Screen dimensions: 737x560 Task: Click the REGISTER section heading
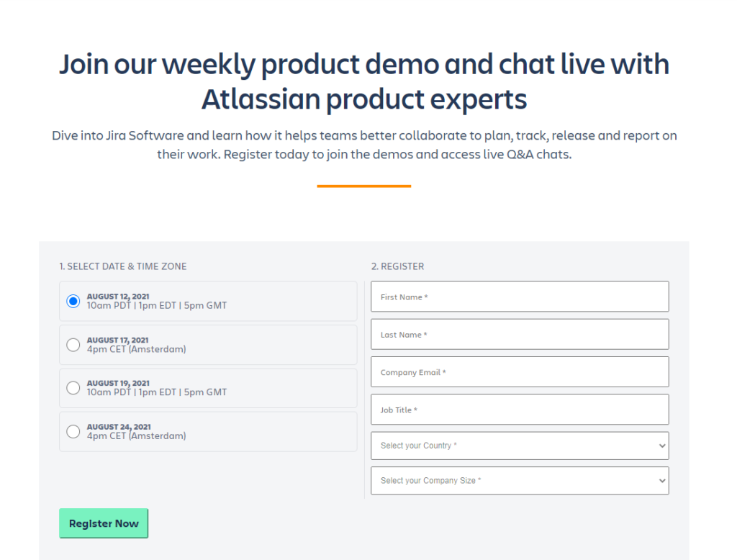[397, 266]
